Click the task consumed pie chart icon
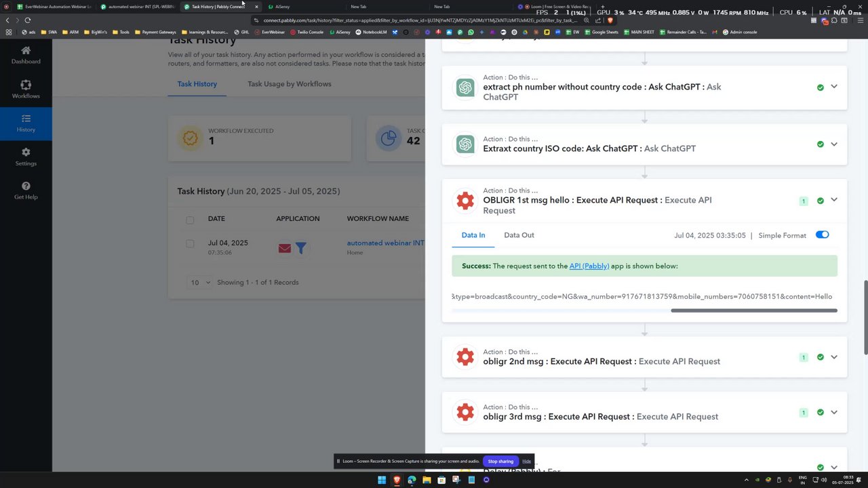This screenshot has width=868, height=488. coord(389,138)
